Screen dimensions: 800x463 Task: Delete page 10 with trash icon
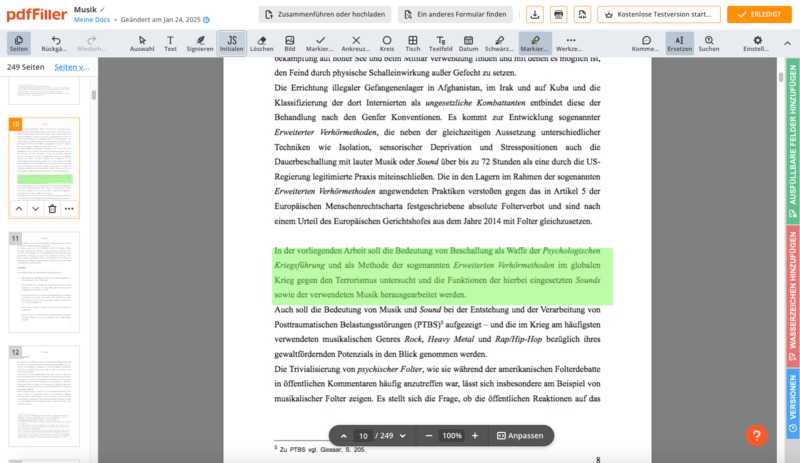[51, 208]
